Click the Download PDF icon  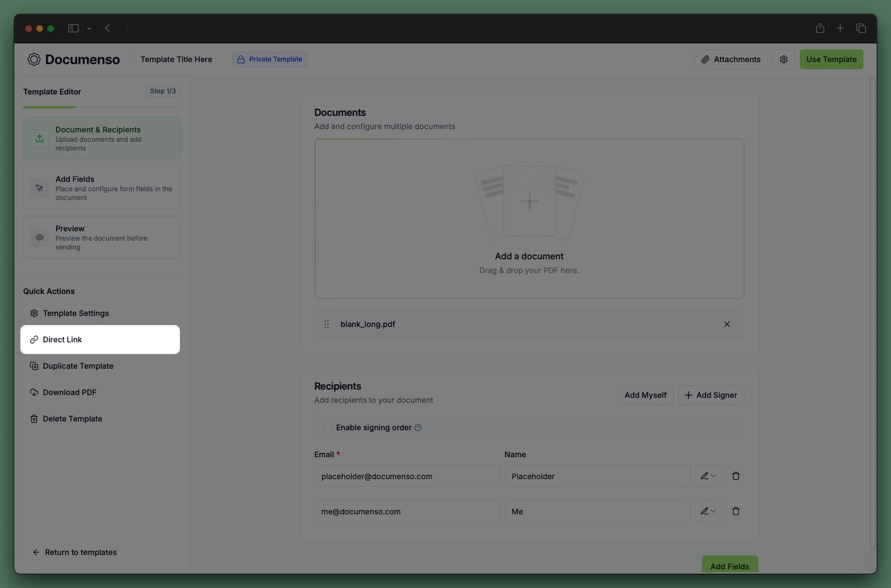pyautogui.click(x=34, y=392)
